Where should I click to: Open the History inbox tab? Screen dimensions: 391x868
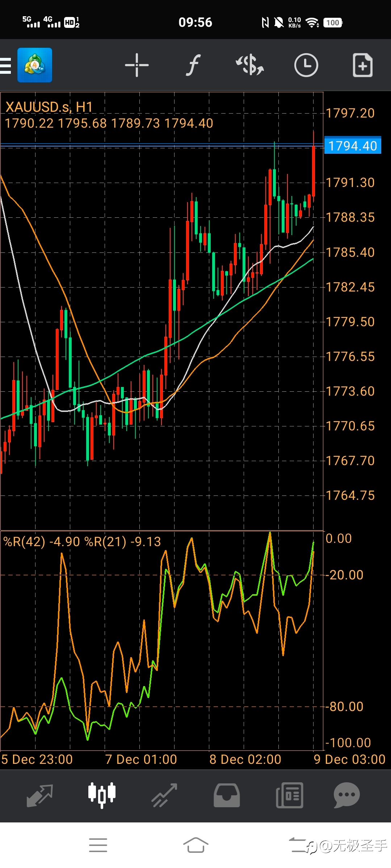tap(227, 795)
